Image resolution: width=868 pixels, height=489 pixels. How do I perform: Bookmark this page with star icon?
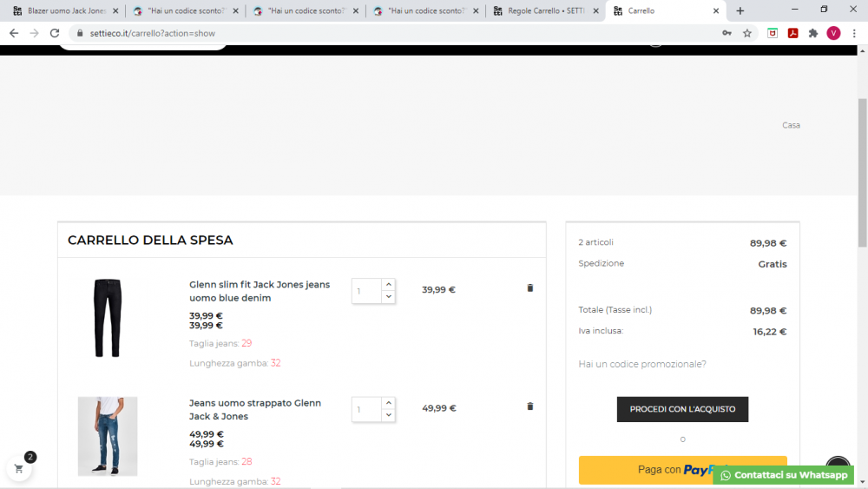747,33
